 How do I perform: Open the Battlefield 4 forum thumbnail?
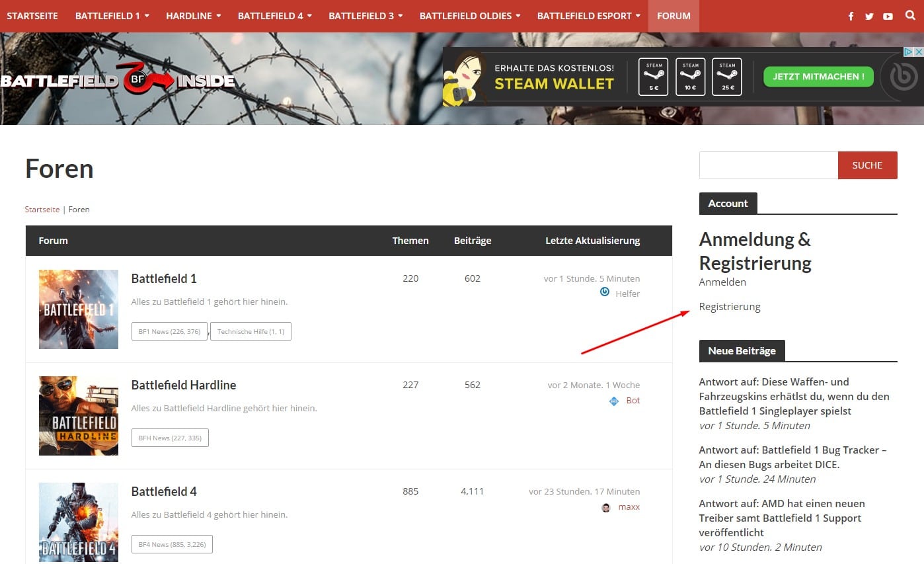point(78,522)
